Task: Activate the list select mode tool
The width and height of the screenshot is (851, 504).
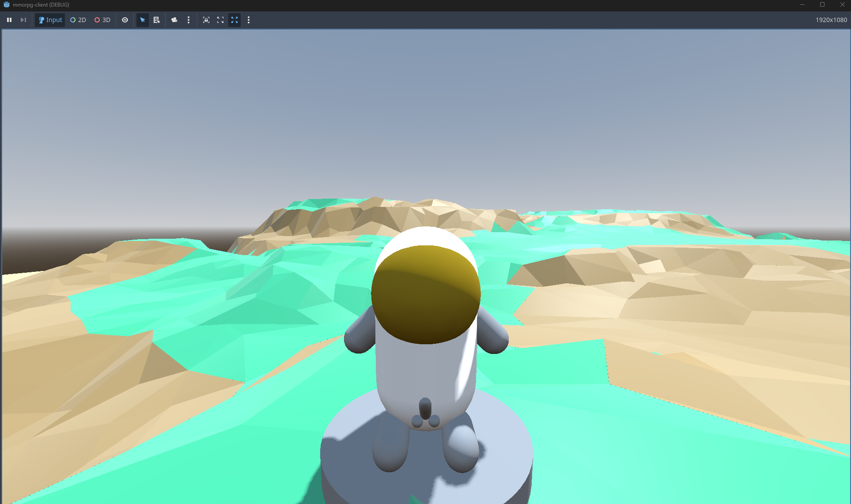Action: 156,20
